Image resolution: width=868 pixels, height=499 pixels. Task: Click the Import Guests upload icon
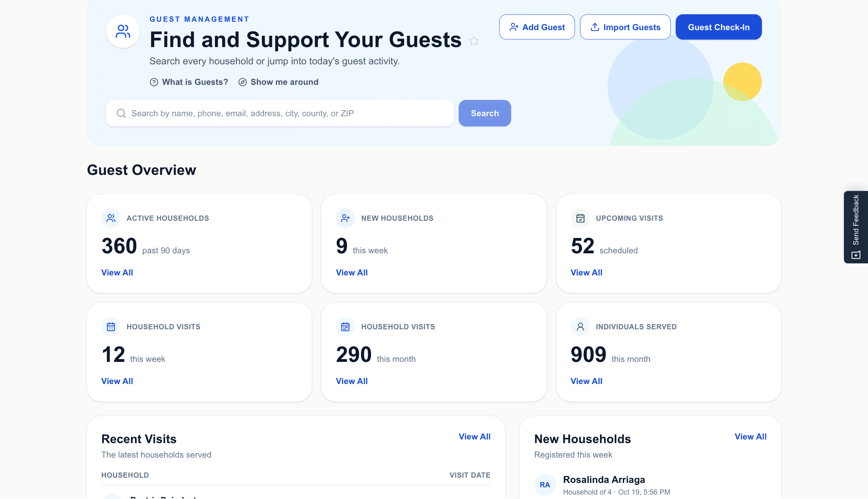pos(595,27)
